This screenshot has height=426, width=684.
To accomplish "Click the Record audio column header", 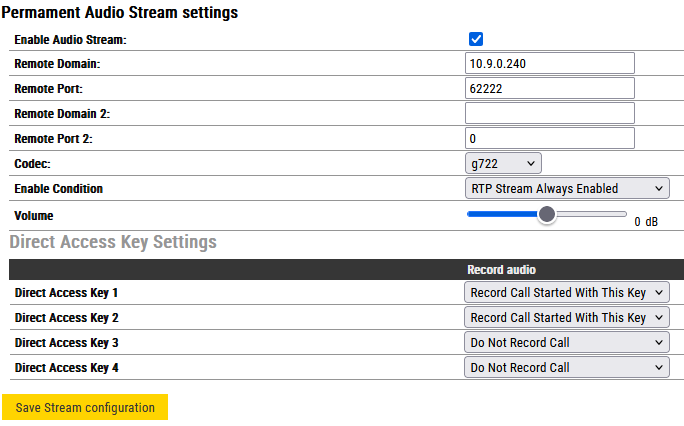I will (501, 270).
